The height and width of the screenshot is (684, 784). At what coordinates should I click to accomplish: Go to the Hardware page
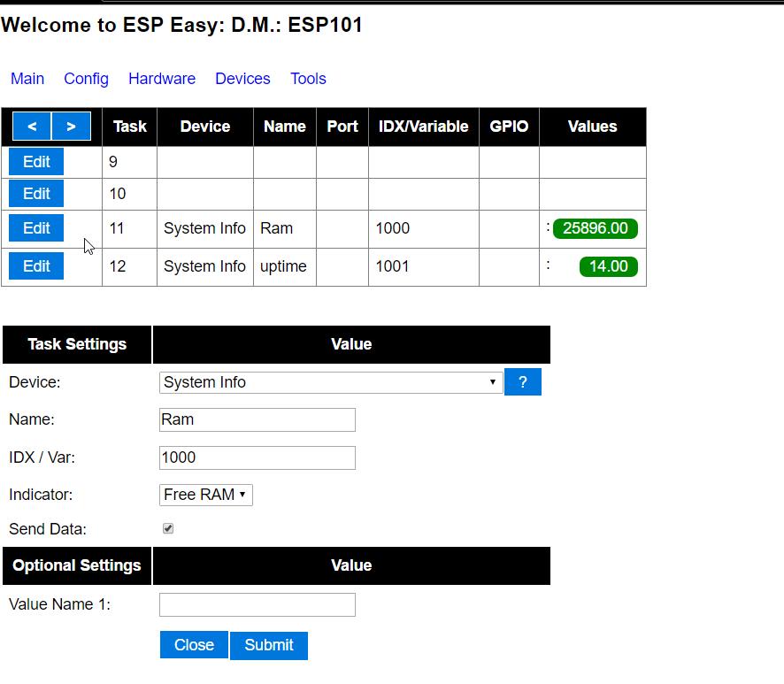162,79
